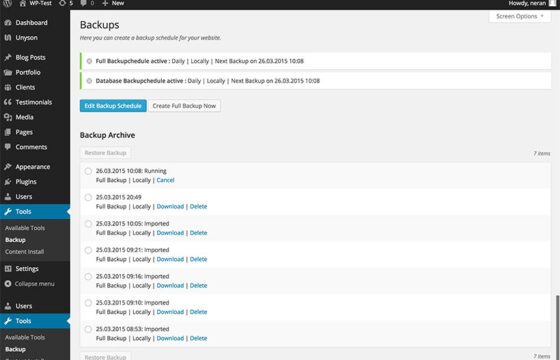
Task: Open the Appearance brush icon
Action: [x=8, y=167]
